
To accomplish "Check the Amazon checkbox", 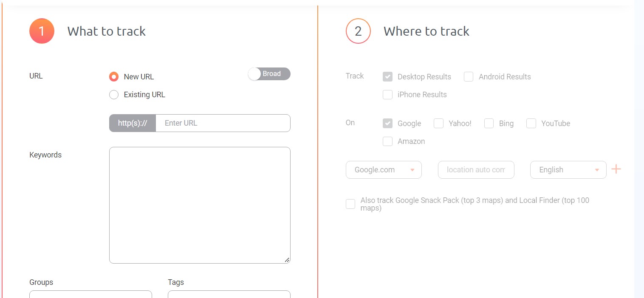I will [387, 141].
